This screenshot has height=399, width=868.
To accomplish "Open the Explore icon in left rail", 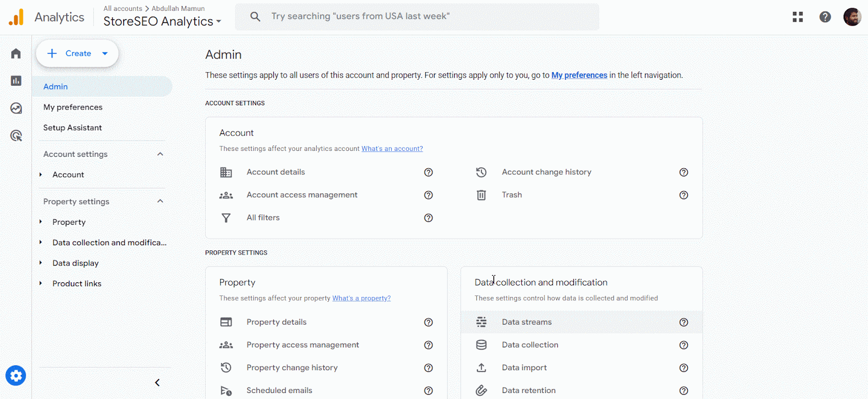I will click(x=16, y=108).
